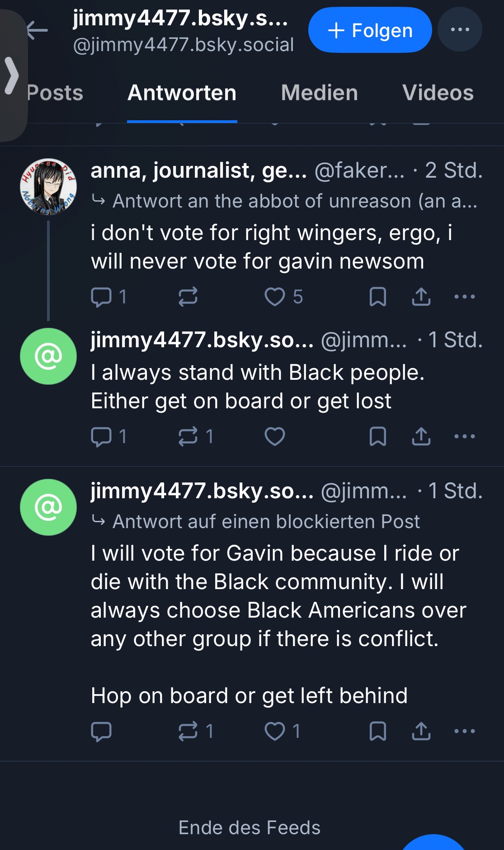
Task: Reply to anna's Gavin Newsom post
Action: (101, 297)
